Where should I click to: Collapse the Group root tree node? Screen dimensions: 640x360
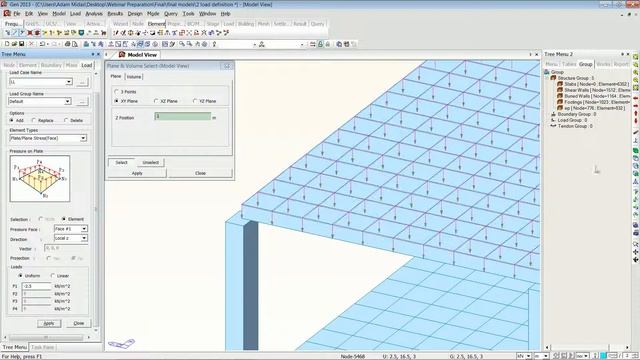tap(547, 78)
